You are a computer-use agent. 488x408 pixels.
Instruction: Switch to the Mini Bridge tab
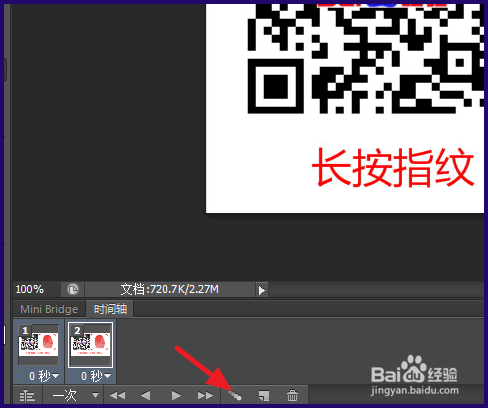49,309
